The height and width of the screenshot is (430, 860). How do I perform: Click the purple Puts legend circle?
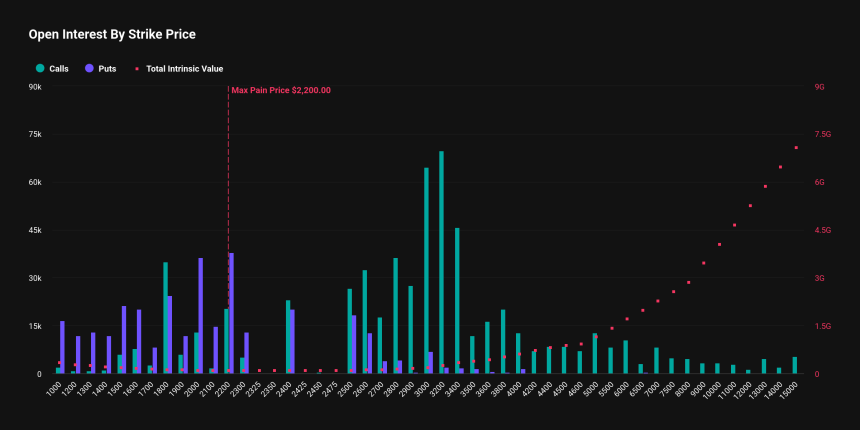click(89, 69)
